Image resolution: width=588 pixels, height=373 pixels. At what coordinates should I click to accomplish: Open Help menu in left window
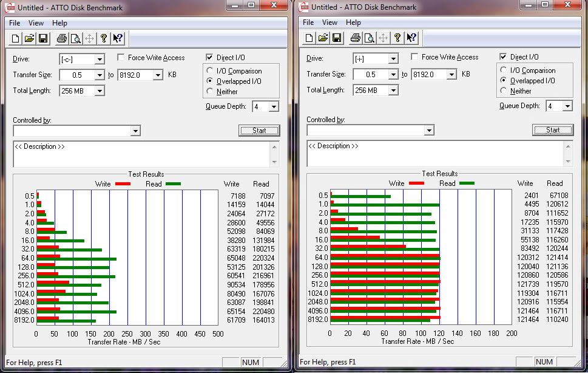point(59,23)
